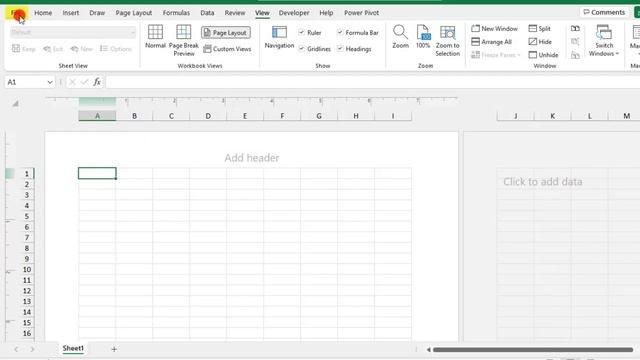Click Arrange All windows
Viewport: 640px width, 360px height.
[x=491, y=42]
